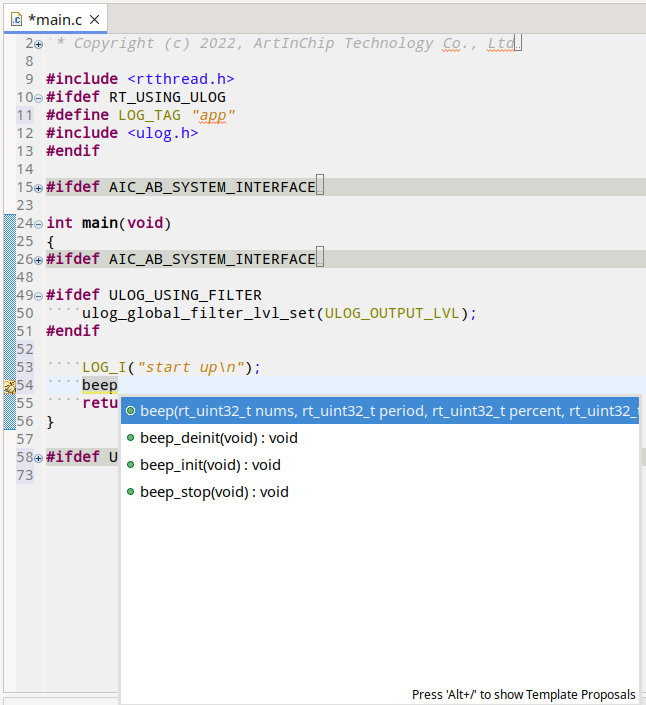Viewport: 646px width, 705px height.
Task: Click the folded-region marker after line 15 text
Action: [320, 185]
